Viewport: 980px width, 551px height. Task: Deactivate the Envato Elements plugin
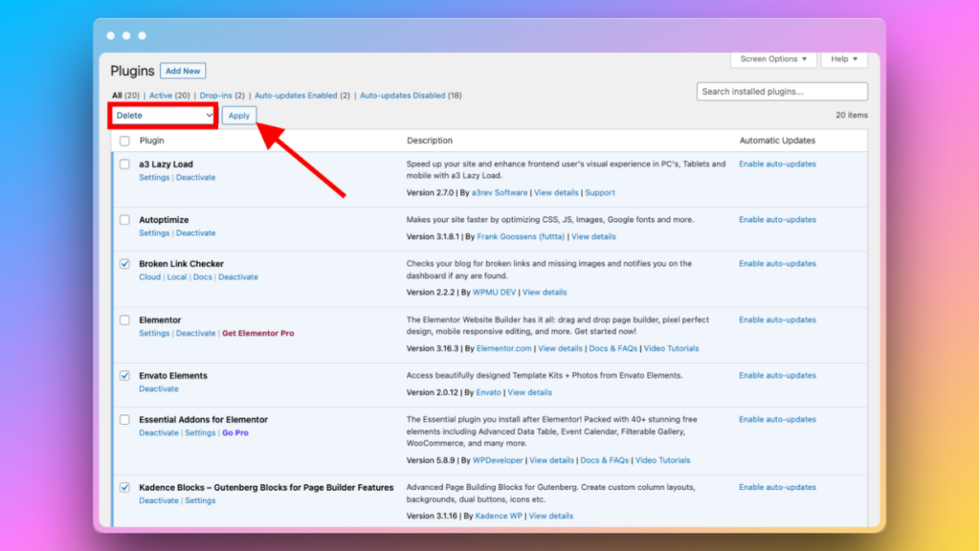pos(159,388)
